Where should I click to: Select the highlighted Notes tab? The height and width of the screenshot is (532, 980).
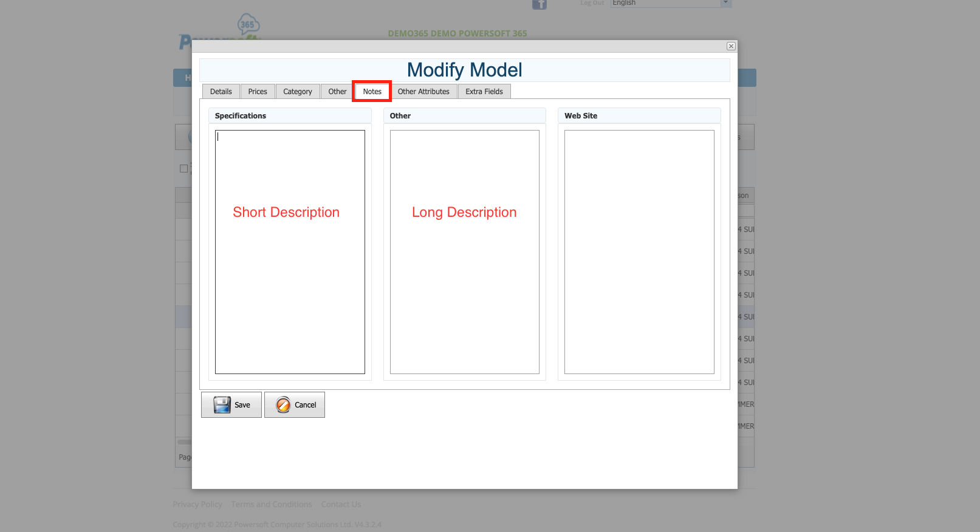click(x=372, y=92)
